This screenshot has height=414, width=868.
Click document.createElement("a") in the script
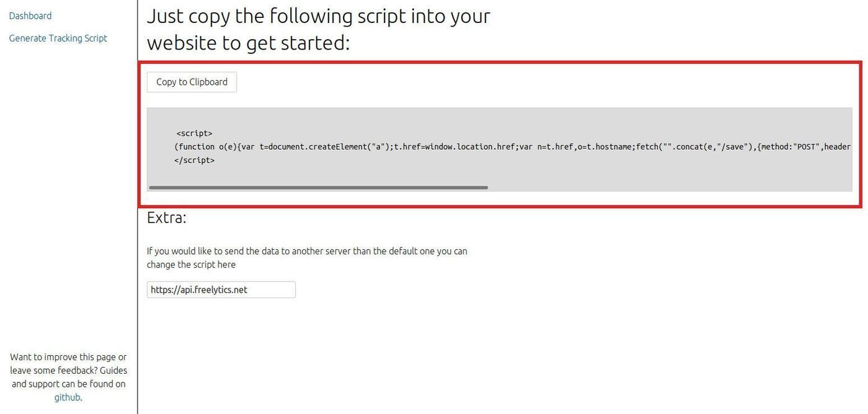click(324, 147)
